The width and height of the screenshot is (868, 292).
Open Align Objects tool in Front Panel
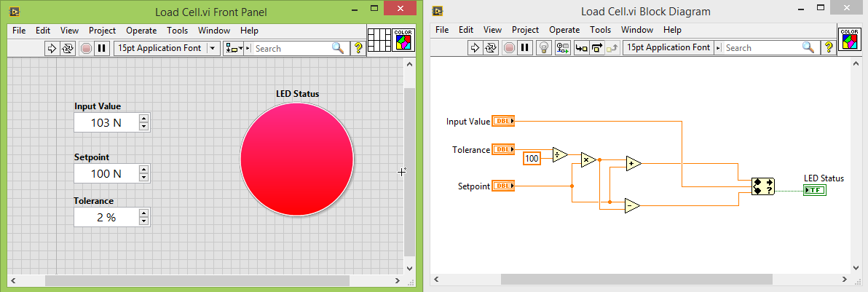point(232,48)
